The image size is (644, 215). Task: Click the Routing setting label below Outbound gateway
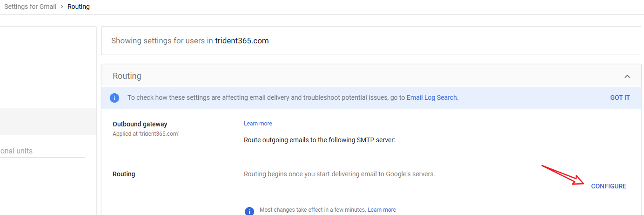click(x=124, y=174)
